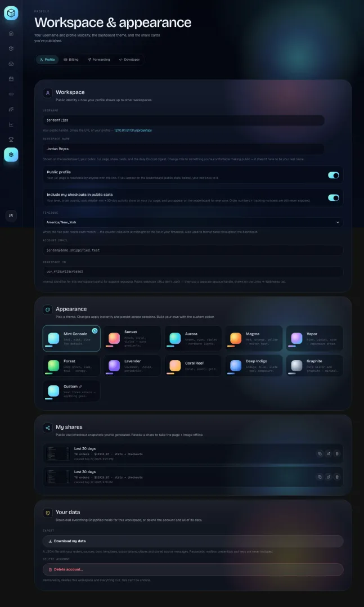Open the Forwarding tab
364x607 pixels.
(x=99, y=60)
